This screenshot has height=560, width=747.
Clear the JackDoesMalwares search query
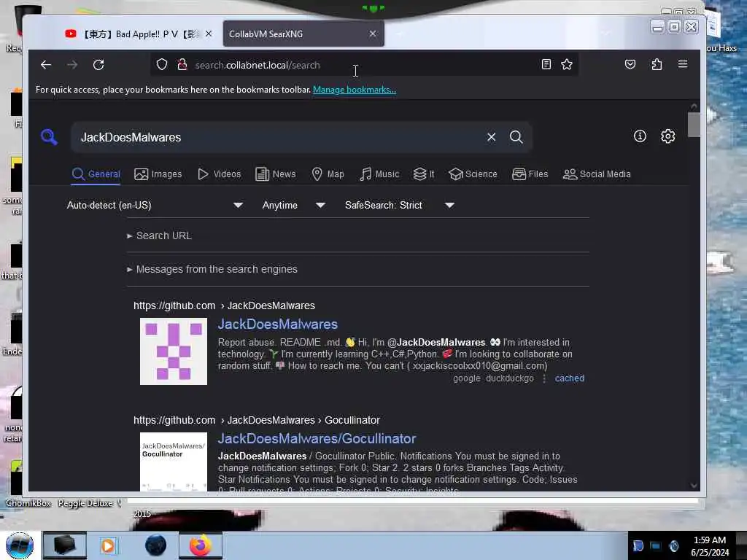coord(491,137)
